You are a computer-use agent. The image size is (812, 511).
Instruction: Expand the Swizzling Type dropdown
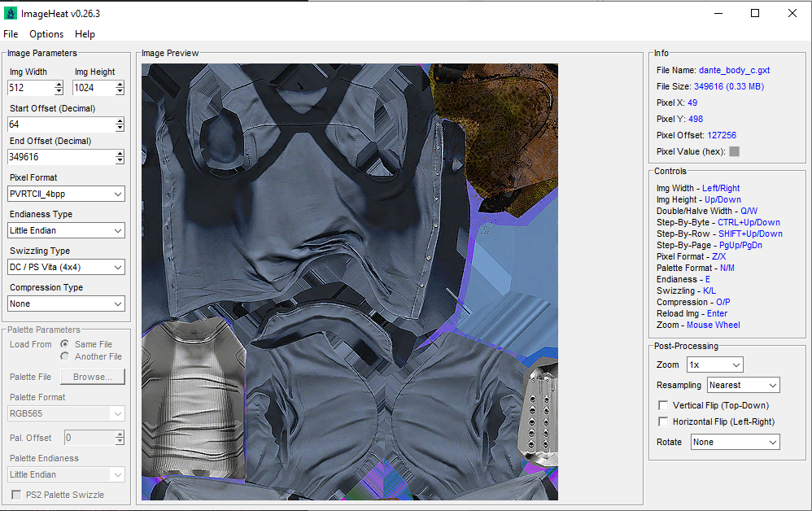point(66,267)
